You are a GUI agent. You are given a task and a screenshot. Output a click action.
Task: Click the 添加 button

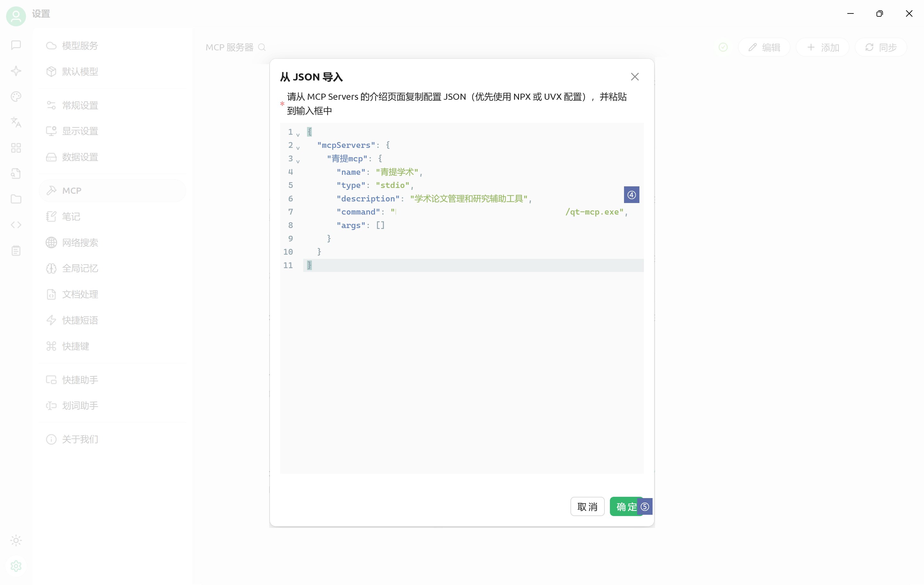(822, 47)
